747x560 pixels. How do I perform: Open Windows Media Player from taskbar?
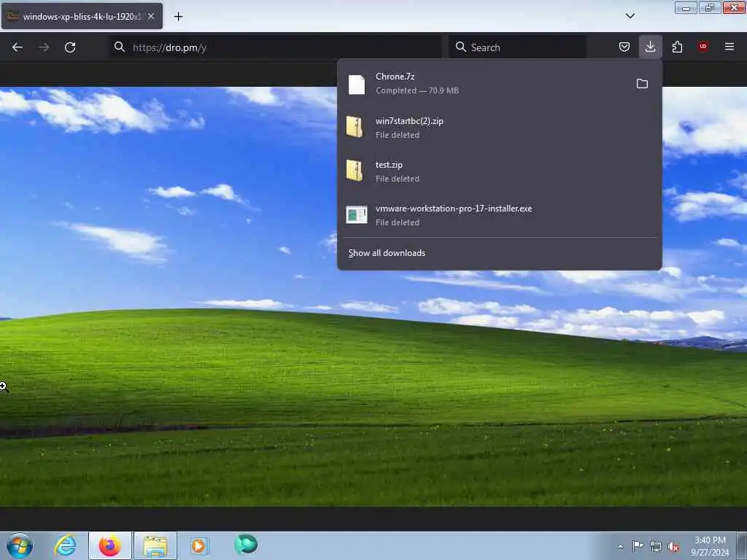click(x=200, y=545)
